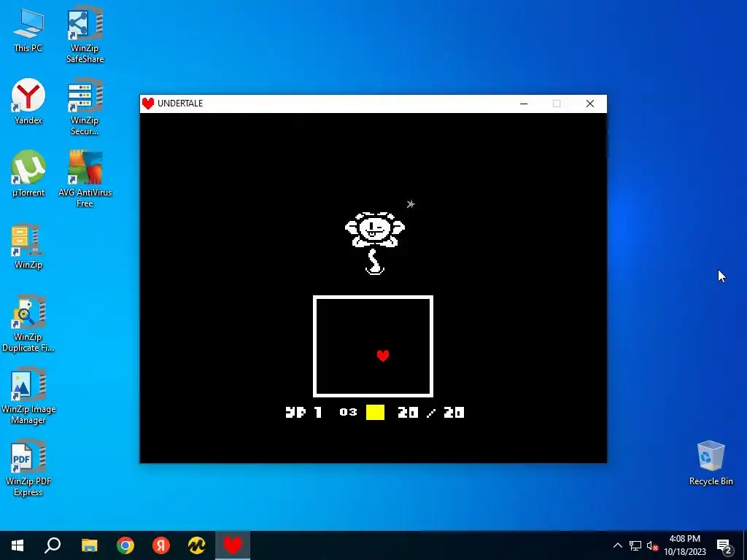The image size is (747, 560).
Task: Click the AVG AntiVirus Free shortcut
Action: coord(85,179)
